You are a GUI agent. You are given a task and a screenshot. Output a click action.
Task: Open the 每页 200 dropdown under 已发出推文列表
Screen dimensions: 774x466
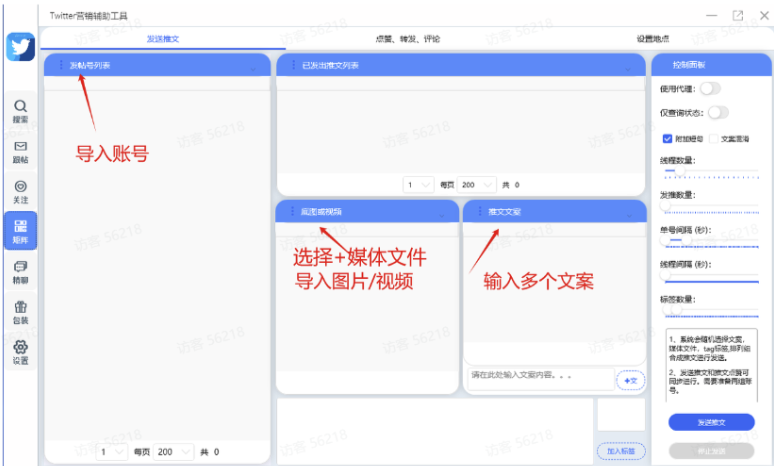pyautogui.click(x=477, y=185)
